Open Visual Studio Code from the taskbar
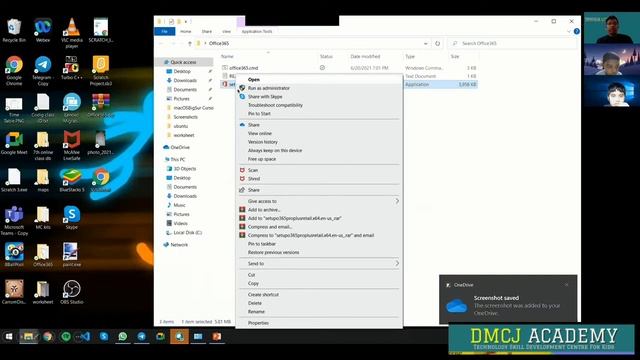The width and height of the screenshot is (640, 360). click(84, 336)
